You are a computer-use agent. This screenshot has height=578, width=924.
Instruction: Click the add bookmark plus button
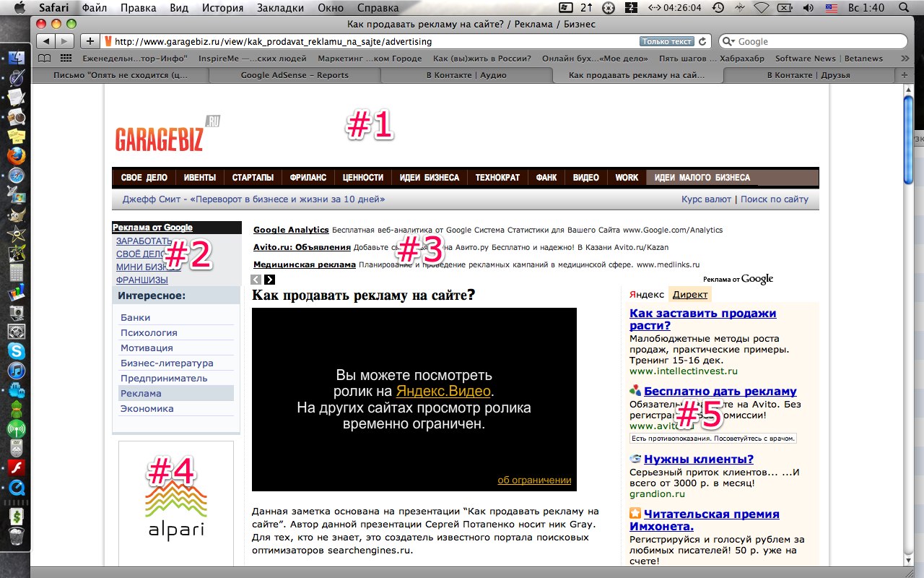click(x=90, y=41)
